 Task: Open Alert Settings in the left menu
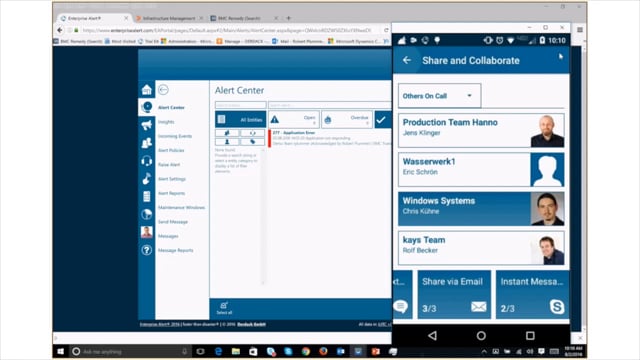(x=172, y=179)
